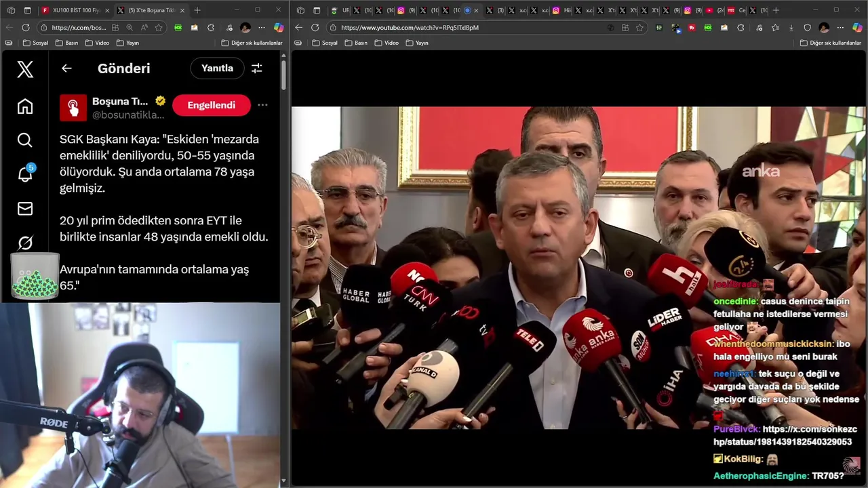The height and width of the screenshot is (488, 868).
Task: Open Basın bookmarks folder in left window
Action: [x=66, y=43]
